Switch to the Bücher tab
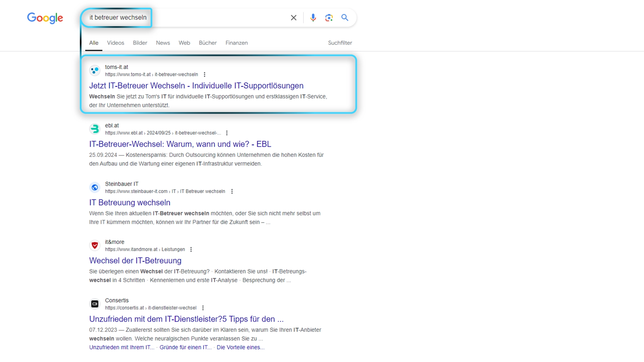Viewport: 644px width, 362px height. (208, 43)
